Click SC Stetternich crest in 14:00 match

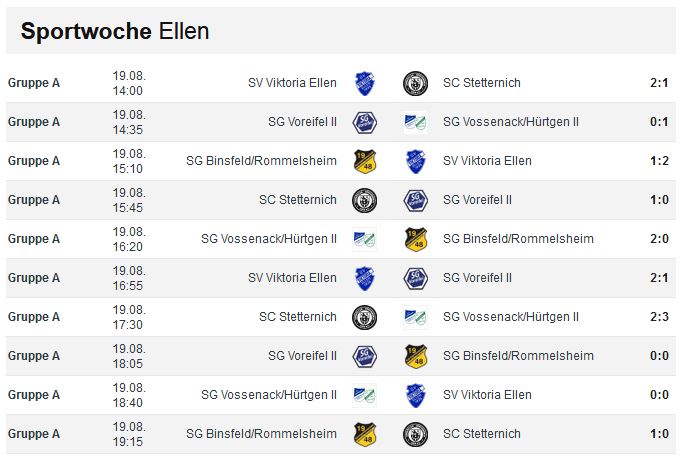point(415,83)
